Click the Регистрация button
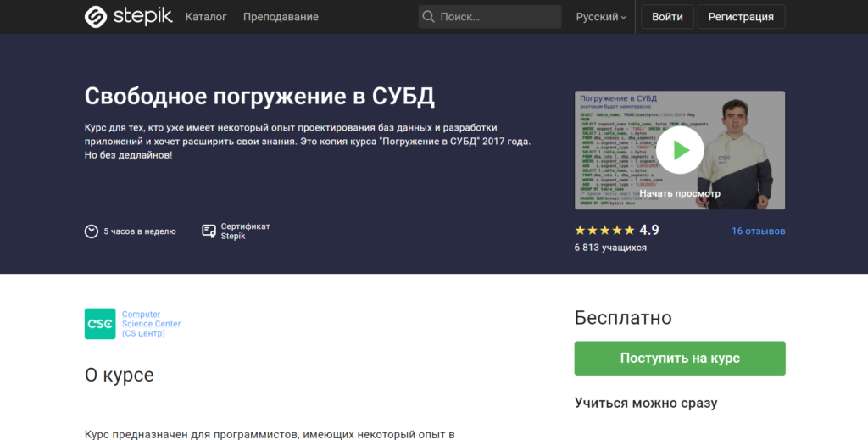 click(x=741, y=17)
